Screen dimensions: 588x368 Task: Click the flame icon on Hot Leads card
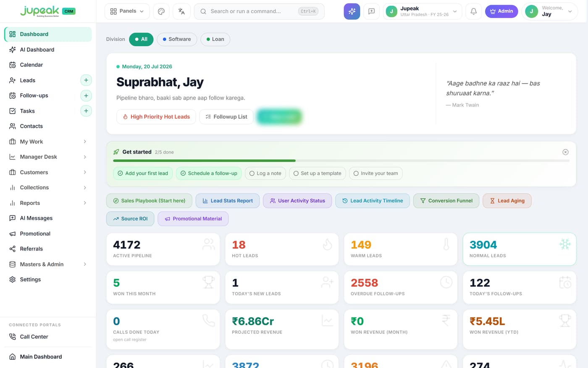[327, 244]
